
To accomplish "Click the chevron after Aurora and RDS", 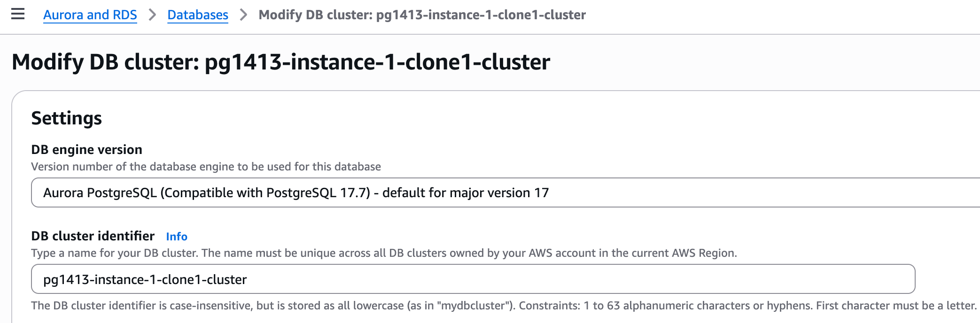I will (152, 15).
